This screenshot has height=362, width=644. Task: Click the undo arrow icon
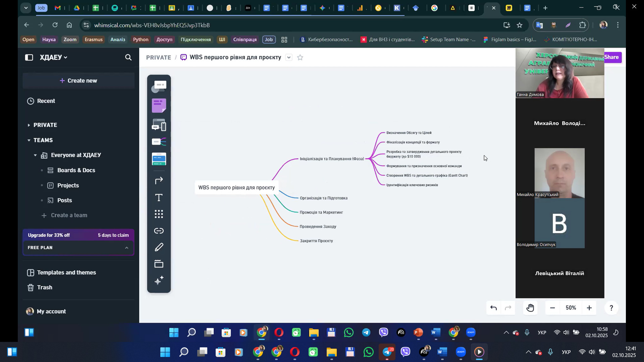point(493,308)
